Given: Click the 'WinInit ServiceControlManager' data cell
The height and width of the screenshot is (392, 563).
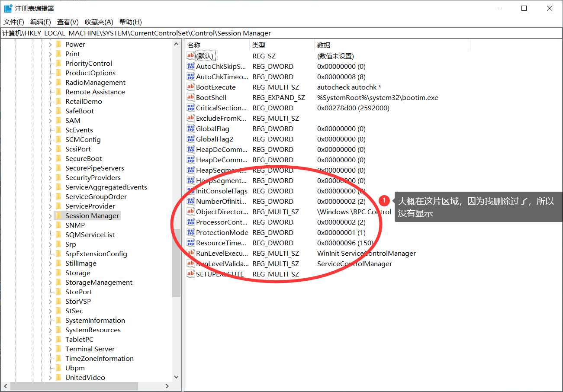Looking at the screenshot, I should tap(367, 253).
